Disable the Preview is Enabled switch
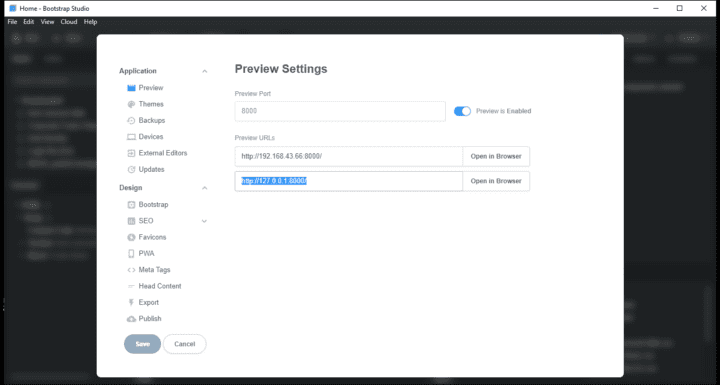 coord(462,111)
